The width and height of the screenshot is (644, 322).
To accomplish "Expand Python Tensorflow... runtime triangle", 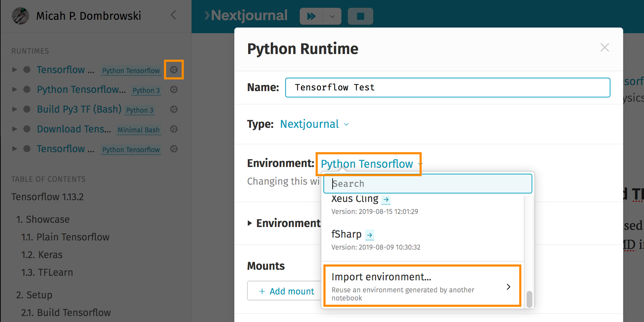I will coord(14,89).
